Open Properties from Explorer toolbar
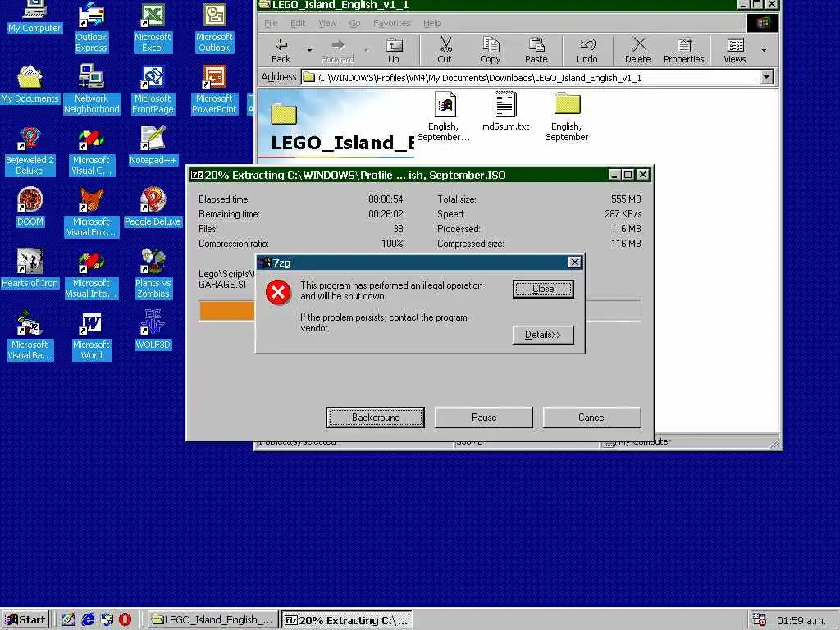The image size is (840, 630). pyautogui.click(x=683, y=50)
